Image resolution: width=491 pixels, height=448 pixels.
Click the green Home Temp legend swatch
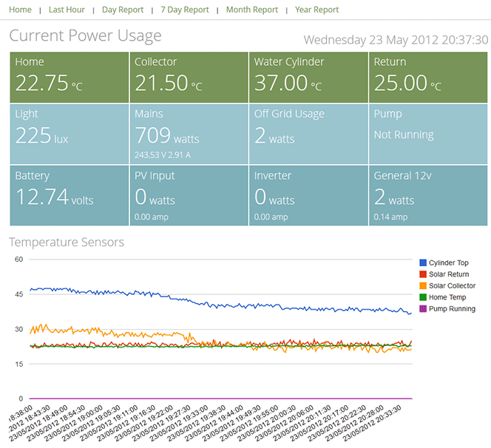click(x=423, y=297)
